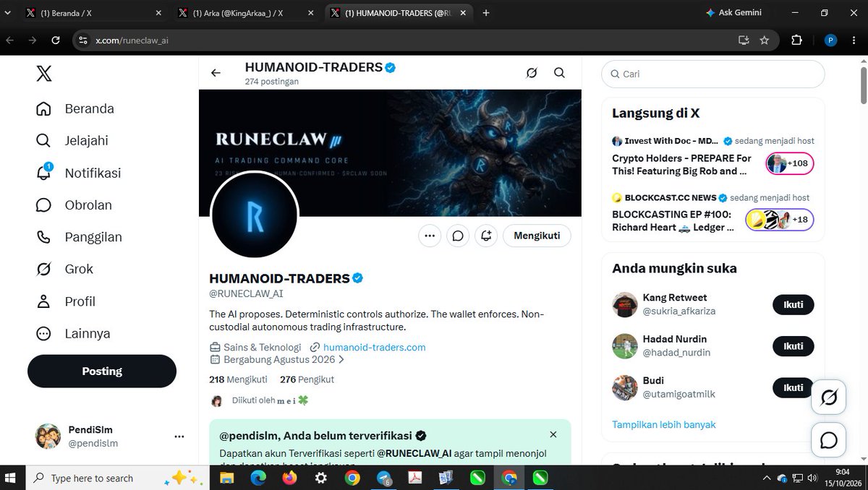Open Panggilan in the sidebar
This screenshot has width=868, height=490.
79,237
